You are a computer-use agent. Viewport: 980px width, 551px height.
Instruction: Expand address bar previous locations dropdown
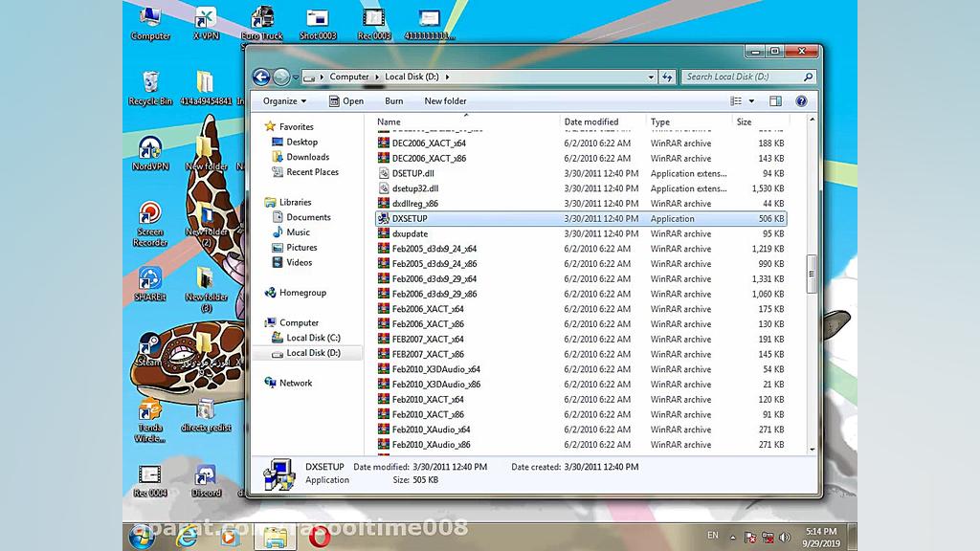coord(650,77)
